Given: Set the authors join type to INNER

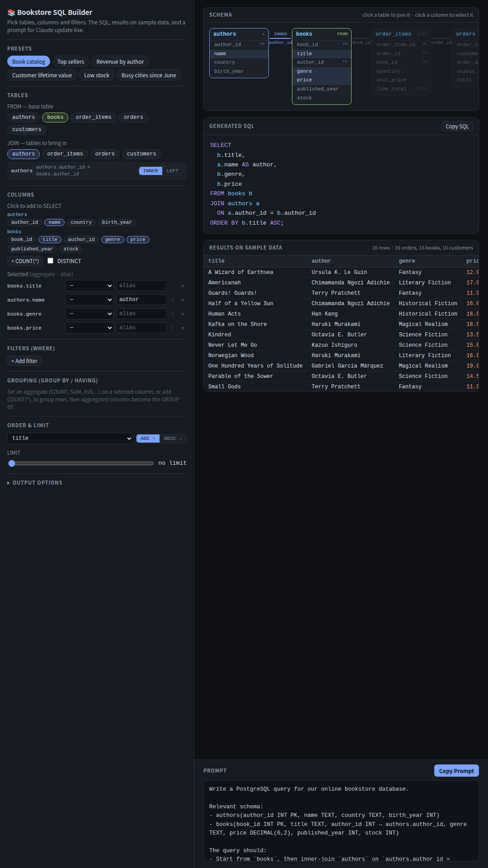Looking at the screenshot, I should [150, 171].
